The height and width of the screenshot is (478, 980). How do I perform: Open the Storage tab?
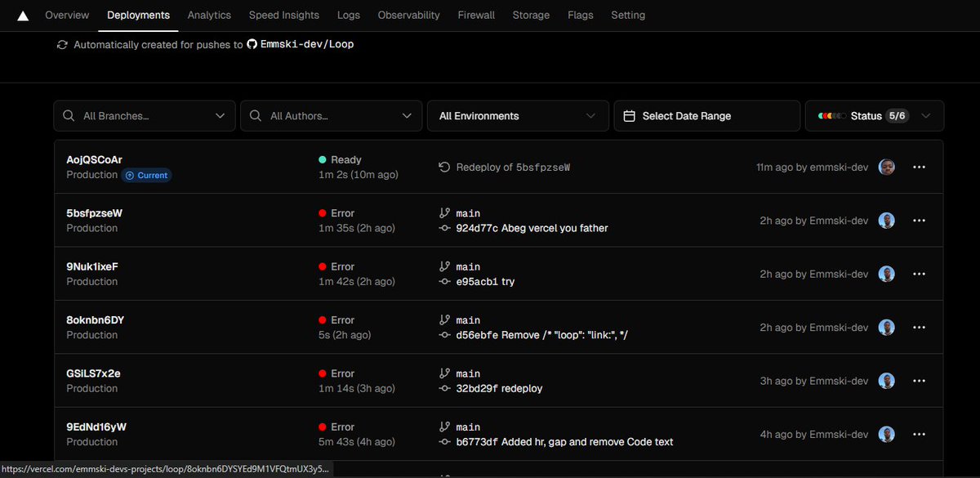pyautogui.click(x=531, y=15)
